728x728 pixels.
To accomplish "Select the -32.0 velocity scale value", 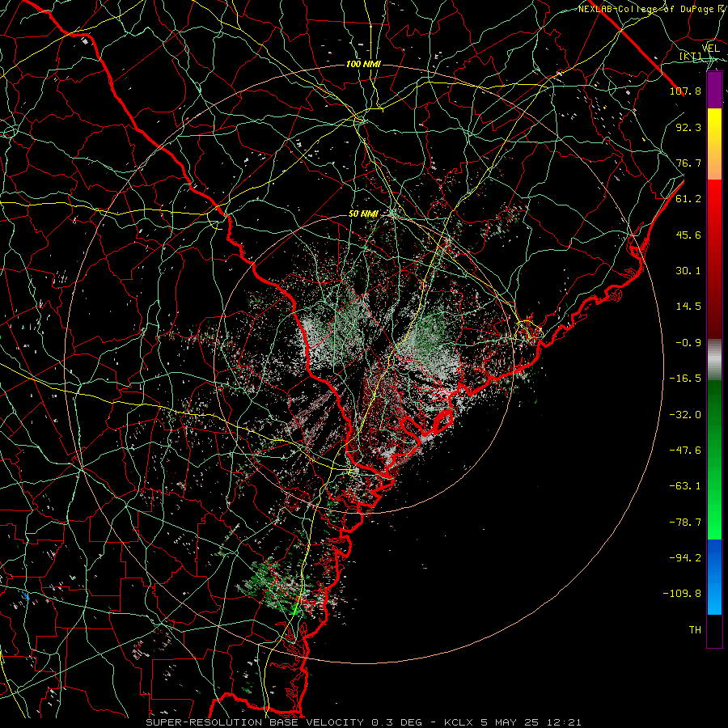I will coord(685,415).
